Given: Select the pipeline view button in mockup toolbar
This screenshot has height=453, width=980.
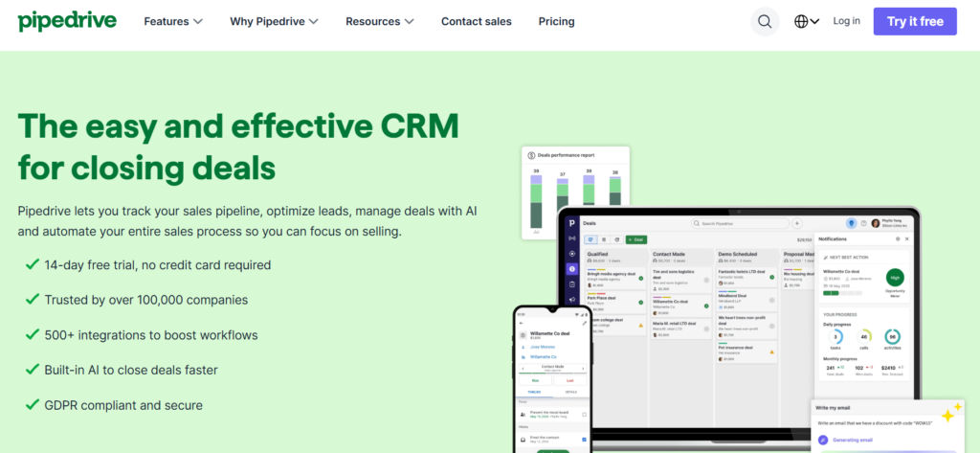Looking at the screenshot, I should (590, 239).
